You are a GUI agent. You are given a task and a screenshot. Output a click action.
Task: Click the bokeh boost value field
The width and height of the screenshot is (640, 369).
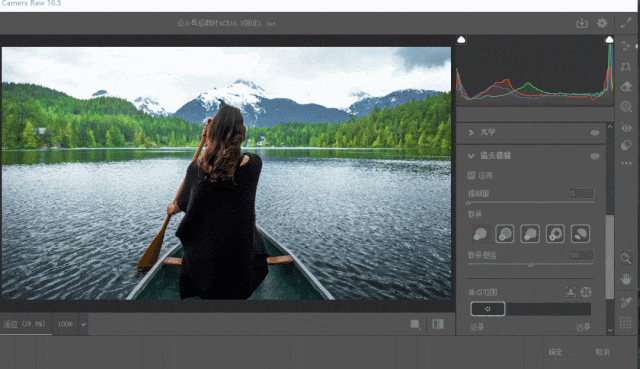pyautogui.click(x=582, y=256)
